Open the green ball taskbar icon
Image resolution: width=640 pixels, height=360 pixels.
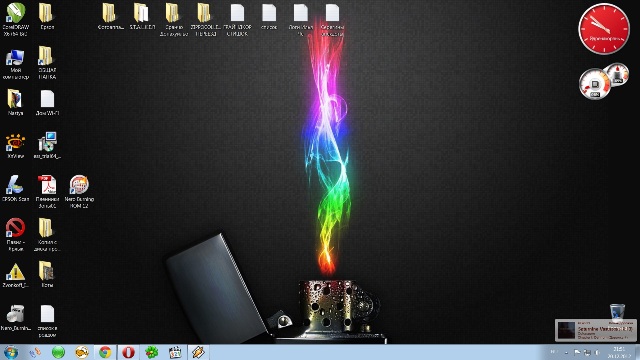(58, 352)
